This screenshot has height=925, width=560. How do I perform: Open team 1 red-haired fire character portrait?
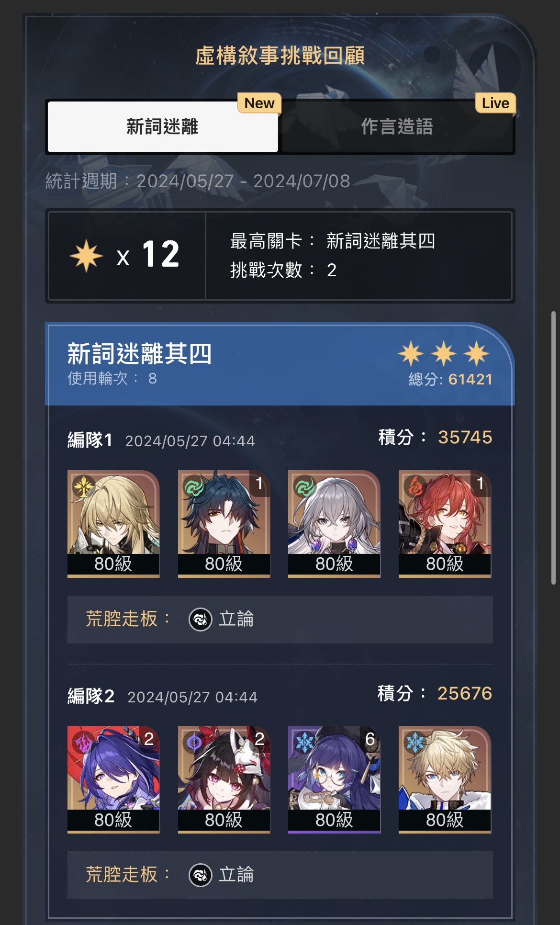(445, 524)
